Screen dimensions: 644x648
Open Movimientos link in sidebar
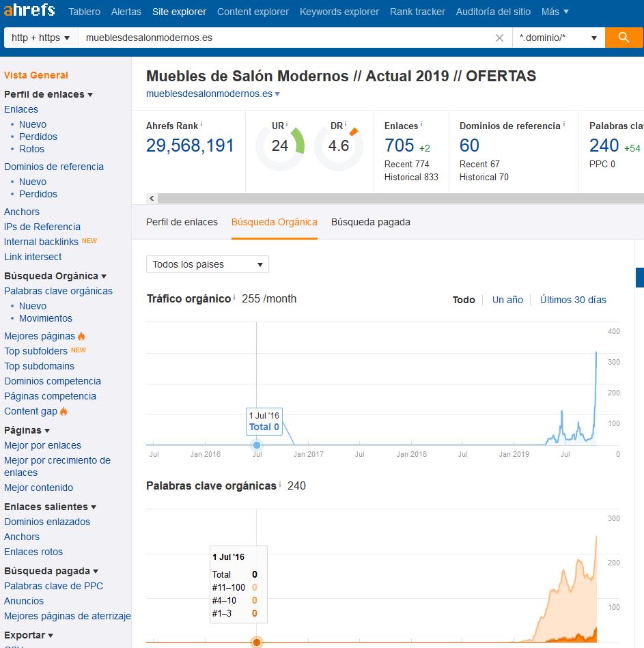46,318
